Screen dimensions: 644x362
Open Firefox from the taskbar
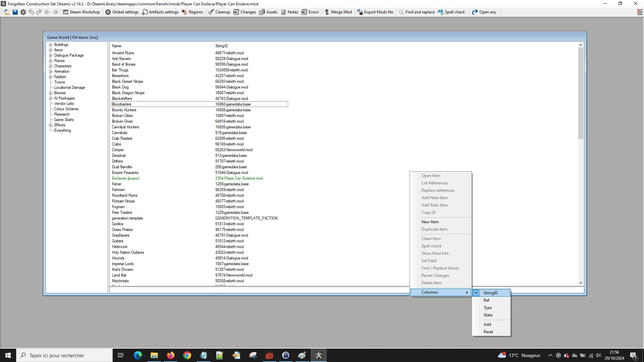click(x=171, y=355)
